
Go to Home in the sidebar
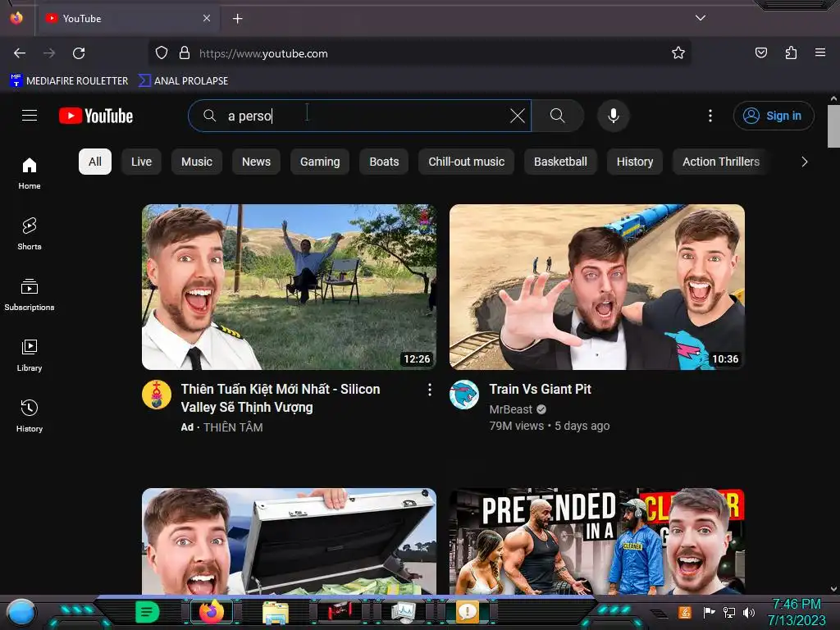click(30, 174)
